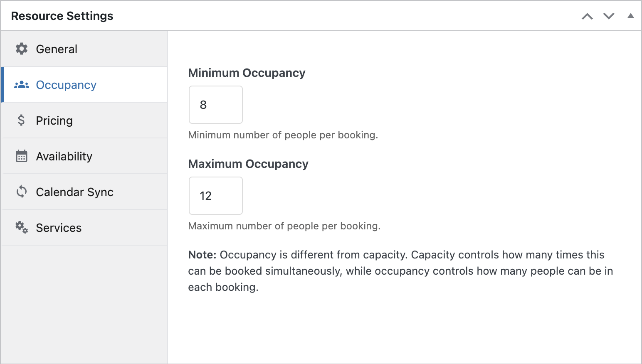Focus the Maximum Occupancy input field
The width and height of the screenshot is (642, 364).
click(x=216, y=196)
